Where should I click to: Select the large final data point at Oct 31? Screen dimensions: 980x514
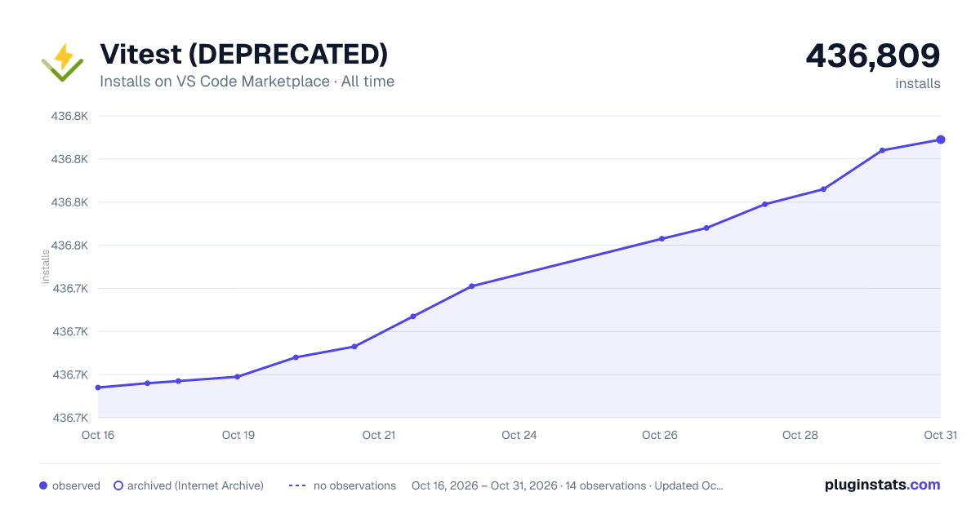pos(941,140)
